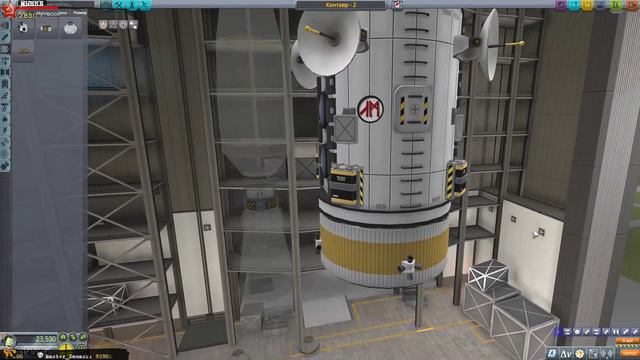
Task: Select the probe core part in parts list
Action: point(23,28)
